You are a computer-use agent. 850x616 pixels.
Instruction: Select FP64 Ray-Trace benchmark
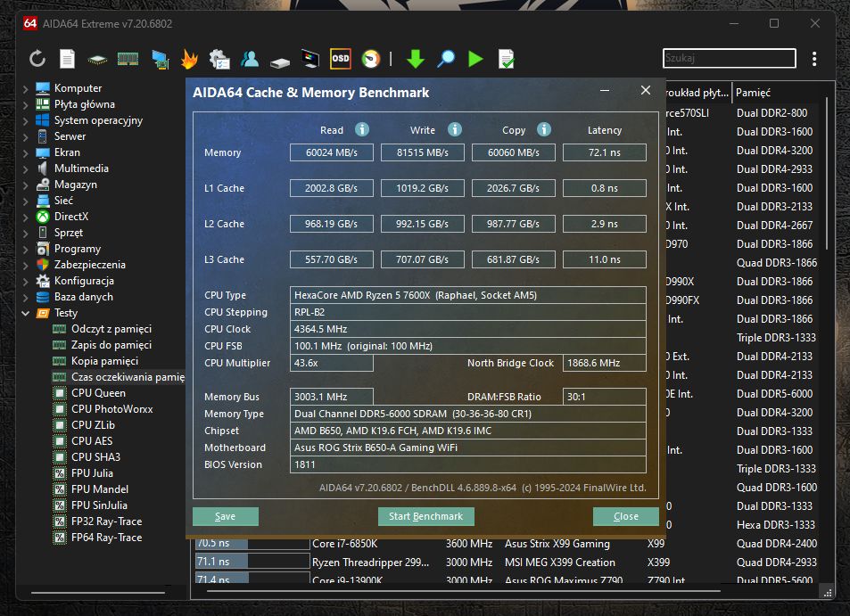(106, 538)
